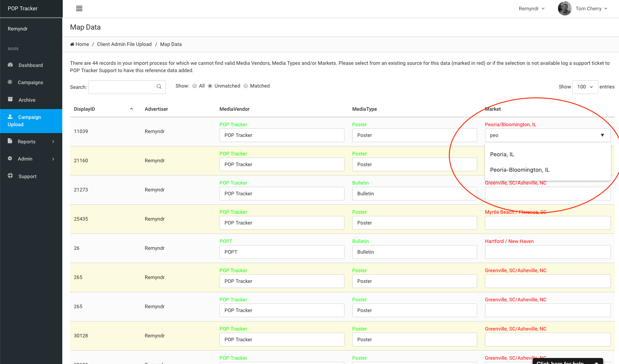Click DisplayID cell 21273
619x364 pixels.
click(x=81, y=190)
